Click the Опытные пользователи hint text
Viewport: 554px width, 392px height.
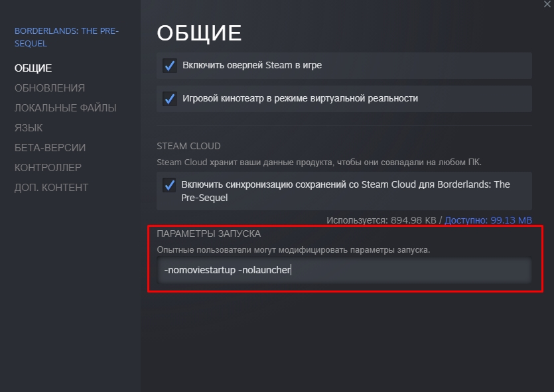tap(293, 249)
